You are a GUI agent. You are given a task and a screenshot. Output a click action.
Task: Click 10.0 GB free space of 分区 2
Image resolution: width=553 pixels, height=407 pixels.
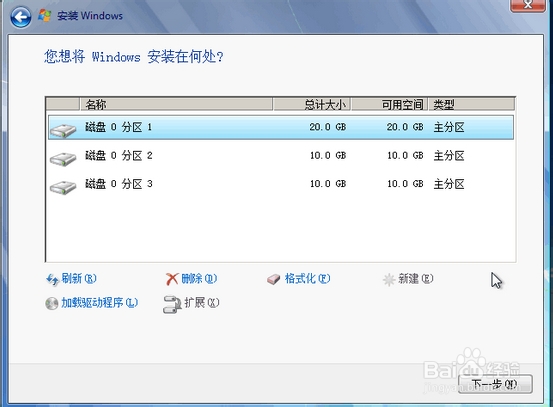405,156
